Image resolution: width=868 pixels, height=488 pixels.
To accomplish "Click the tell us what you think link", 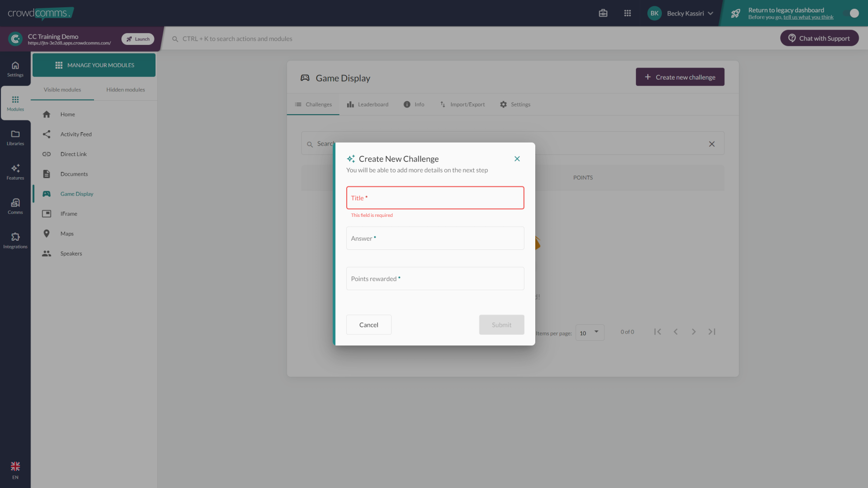I will coord(808,18).
